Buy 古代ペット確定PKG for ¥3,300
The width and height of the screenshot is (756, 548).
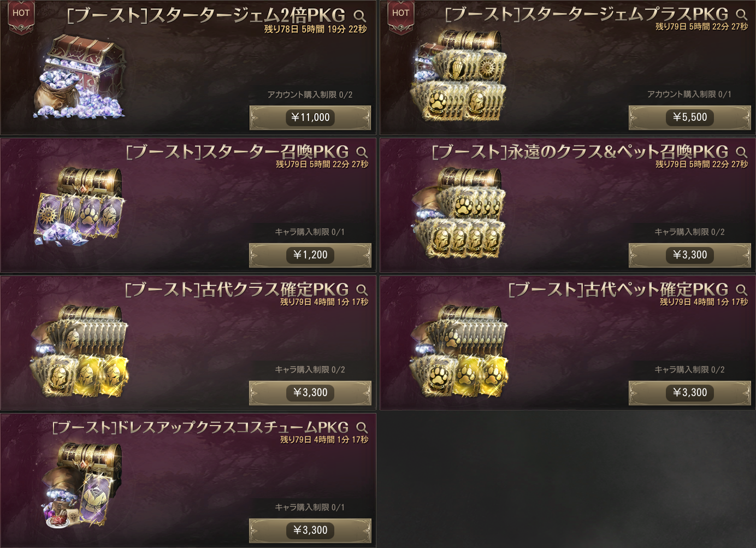point(690,393)
